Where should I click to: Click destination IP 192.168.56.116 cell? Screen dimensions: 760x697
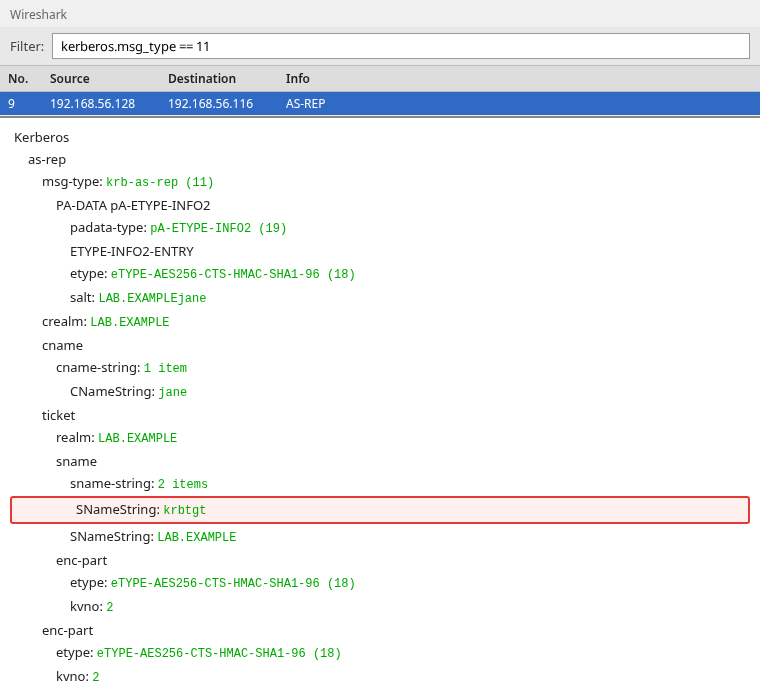(210, 104)
